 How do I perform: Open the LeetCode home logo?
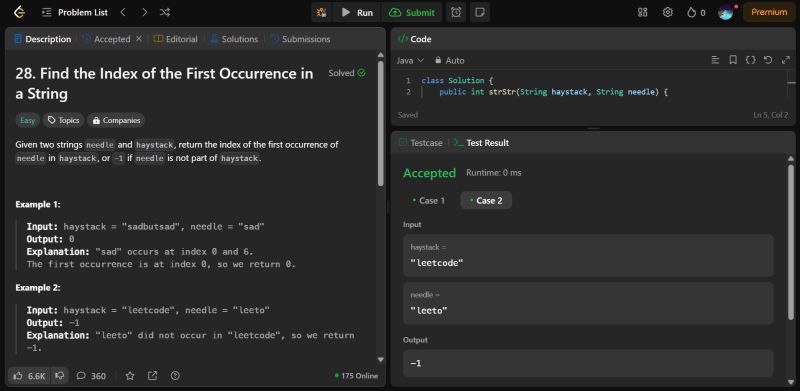pos(19,12)
